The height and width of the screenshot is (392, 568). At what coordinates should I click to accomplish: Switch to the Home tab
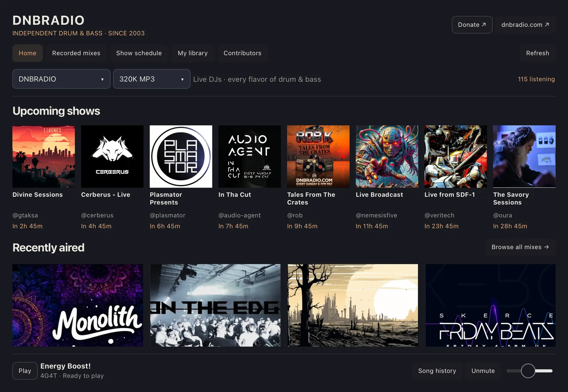coord(28,53)
